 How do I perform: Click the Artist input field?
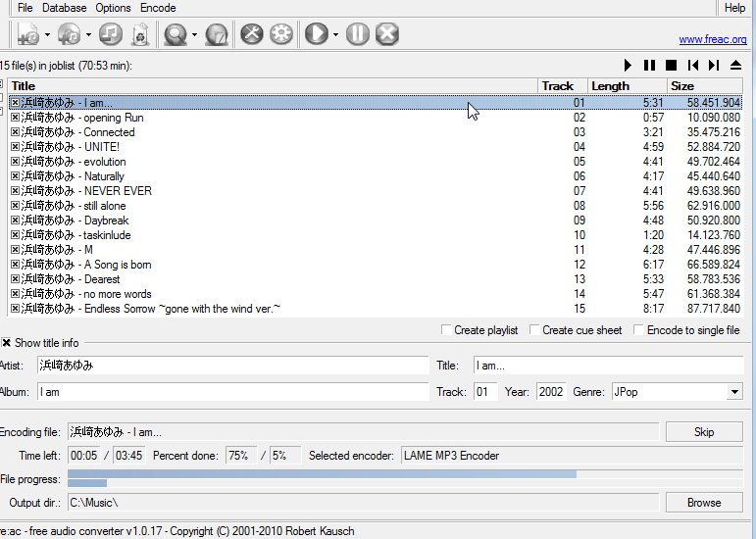232,366
